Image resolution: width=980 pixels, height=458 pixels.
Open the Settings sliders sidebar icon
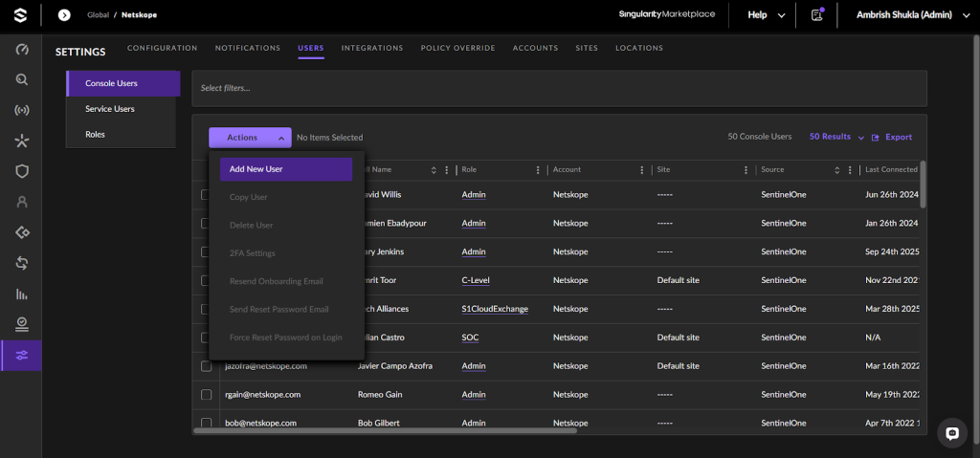[x=22, y=356]
